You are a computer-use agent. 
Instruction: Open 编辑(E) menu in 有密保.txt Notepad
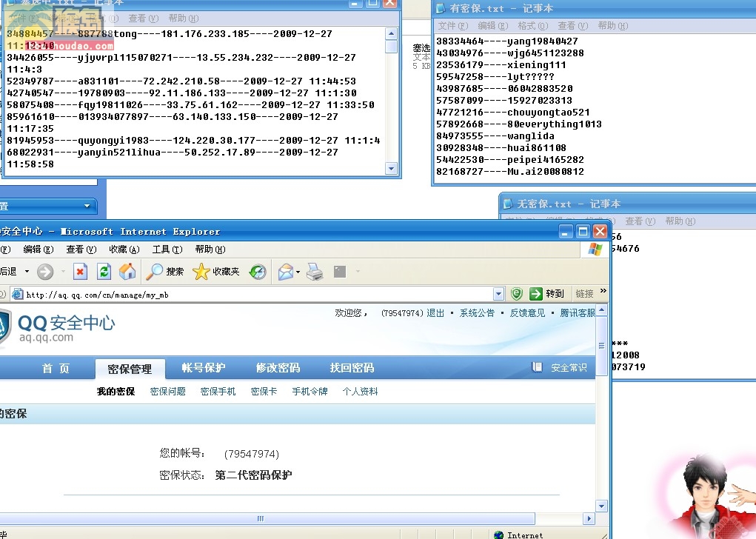click(x=492, y=26)
